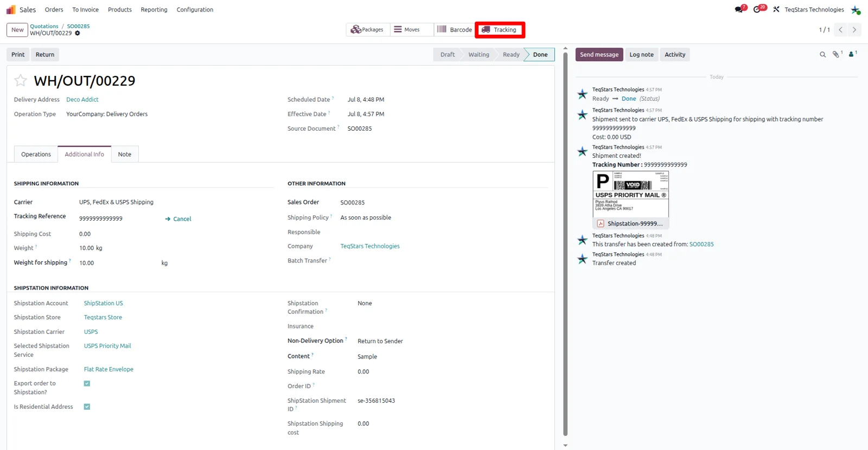This screenshot has height=450, width=868.
Task: Toggle Export order to Shipstation checkbox
Action: (87, 383)
